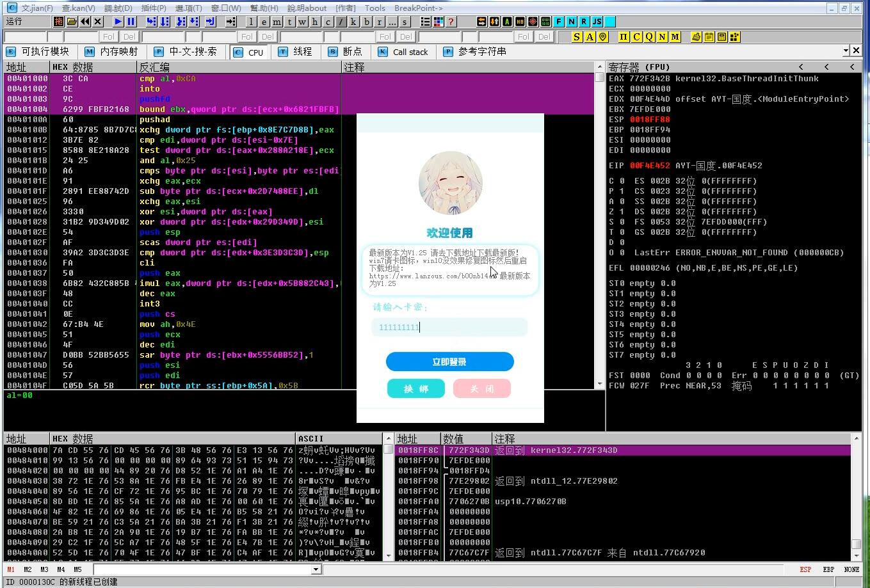Click the user avatar image
The height and width of the screenshot is (588, 870).
(450, 183)
